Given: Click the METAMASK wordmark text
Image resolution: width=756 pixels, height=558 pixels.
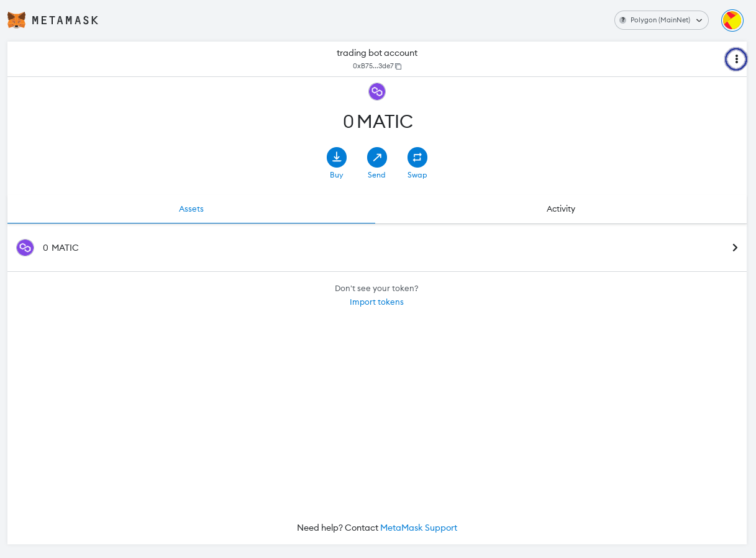Looking at the screenshot, I should (65, 20).
